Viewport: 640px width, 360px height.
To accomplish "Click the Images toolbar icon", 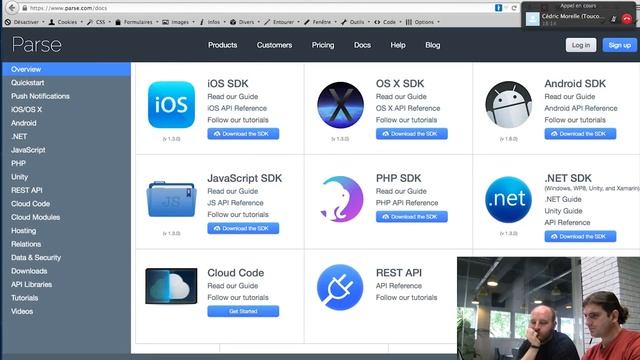I will point(165,22).
